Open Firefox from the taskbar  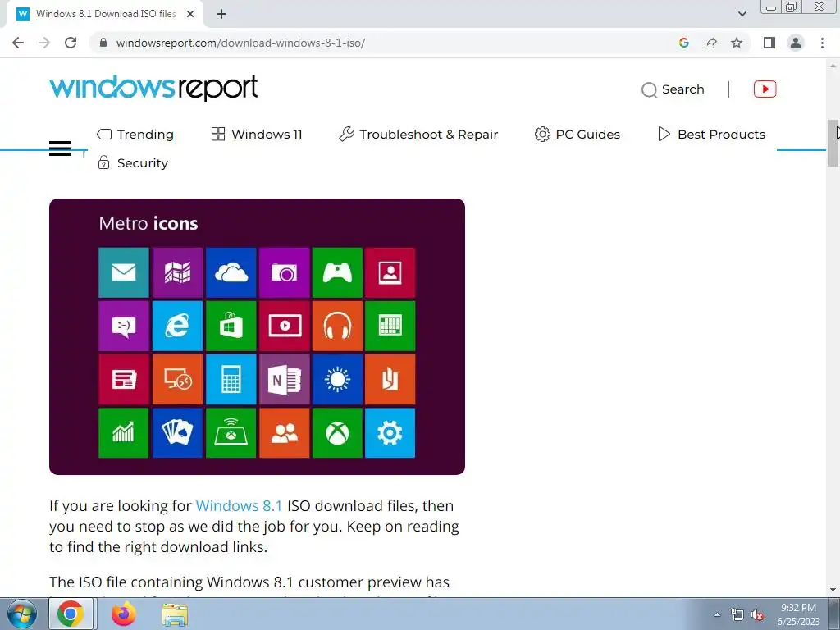coord(124,614)
